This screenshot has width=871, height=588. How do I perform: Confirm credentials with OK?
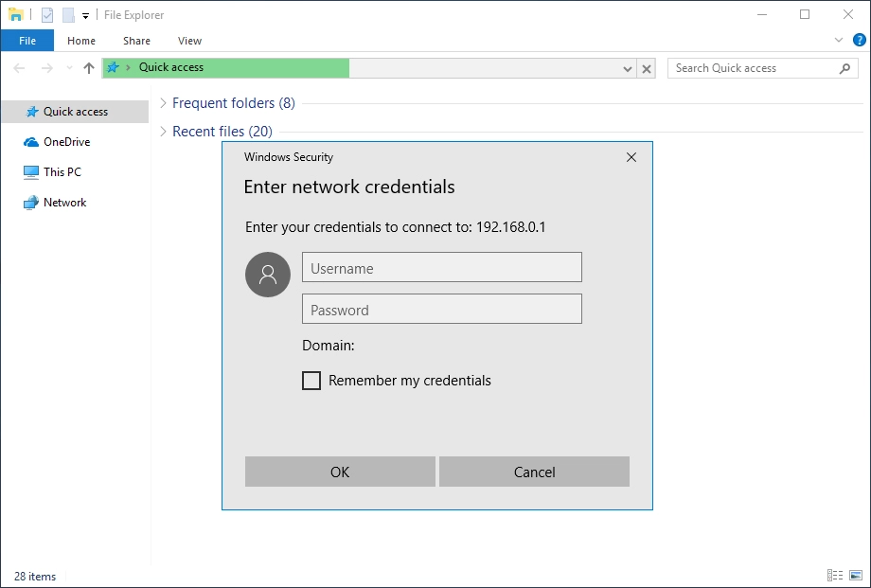point(340,472)
